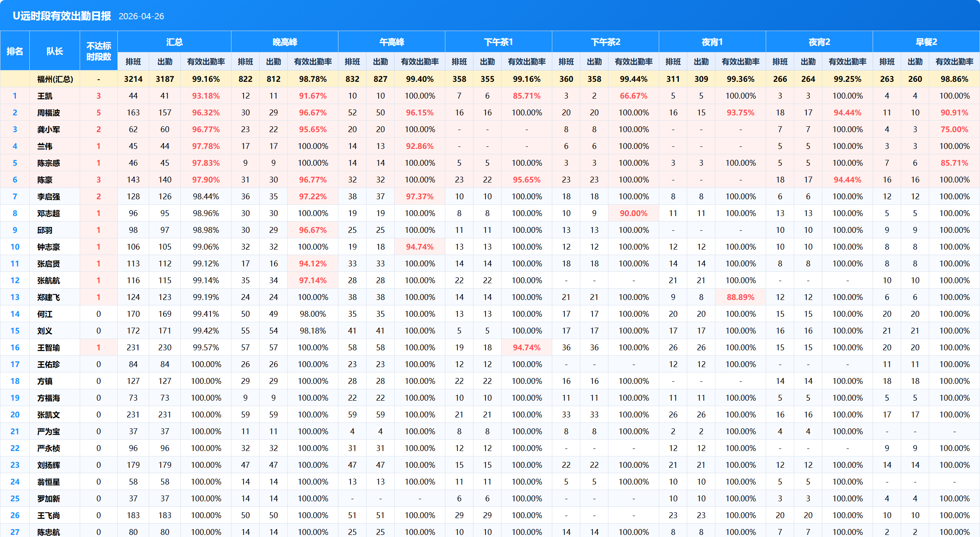
Task: Select team leader 李启强
Action: (49, 196)
